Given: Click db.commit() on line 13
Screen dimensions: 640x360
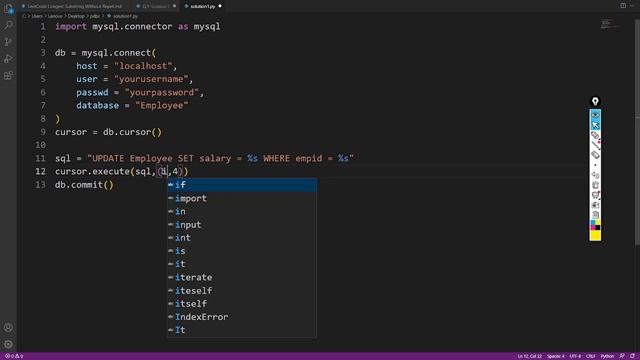Looking at the screenshot, I should [84, 185].
